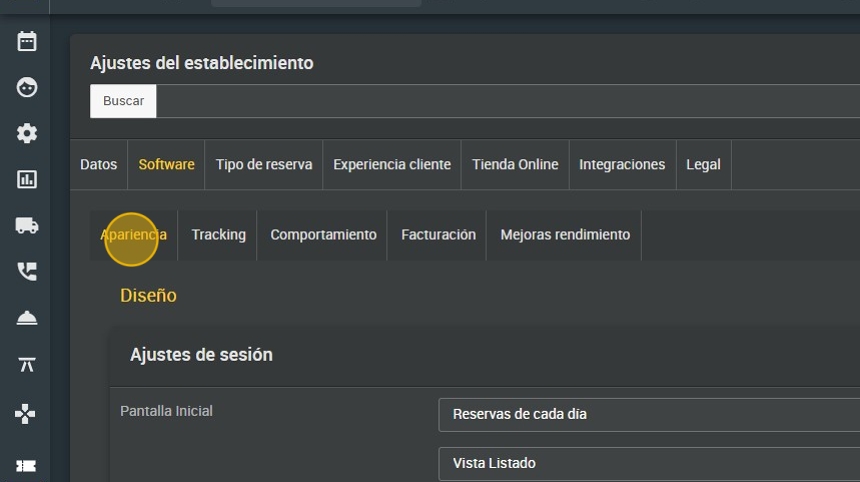The width and height of the screenshot is (860, 482).
Task: Click the game controller icon
Action: tap(25, 414)
